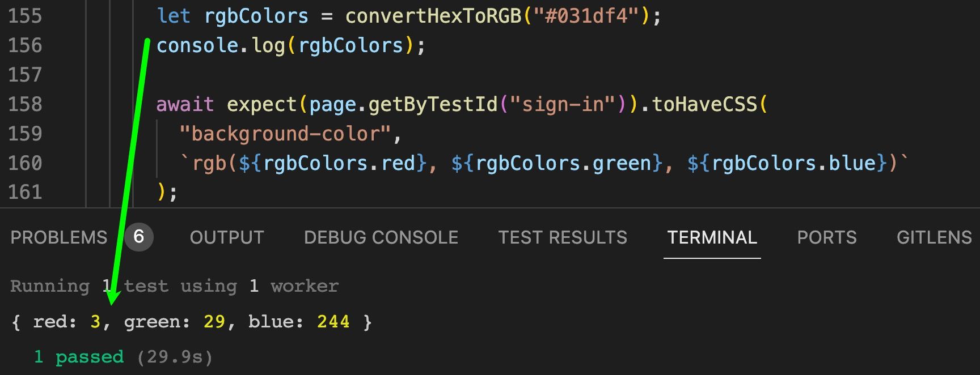Switch to the GITLENS tab

934,237
